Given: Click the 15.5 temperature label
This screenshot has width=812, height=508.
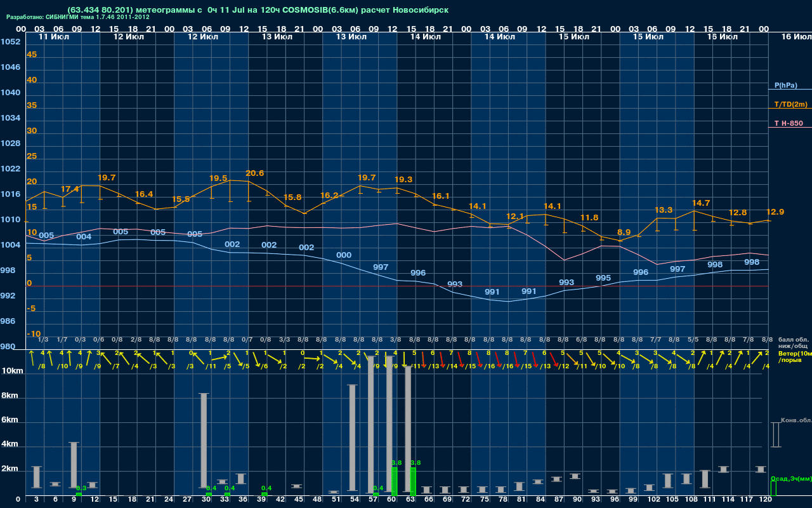Looking at the screenshot, I should [181, 199].
